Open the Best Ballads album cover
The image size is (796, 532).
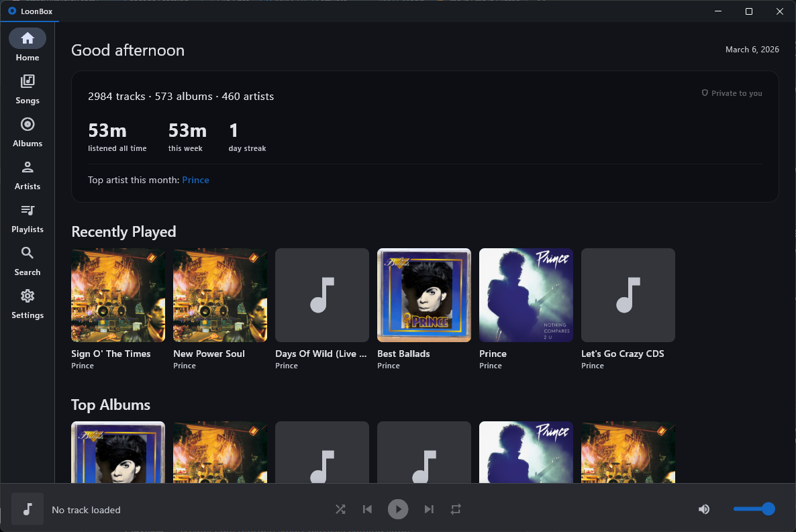point(424,295)
